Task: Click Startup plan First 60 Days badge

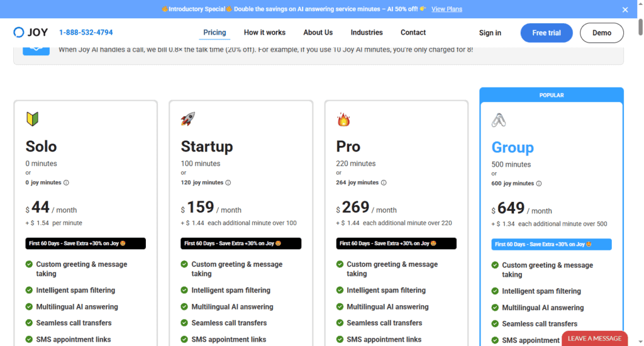Action: click(x=241, y=243)
